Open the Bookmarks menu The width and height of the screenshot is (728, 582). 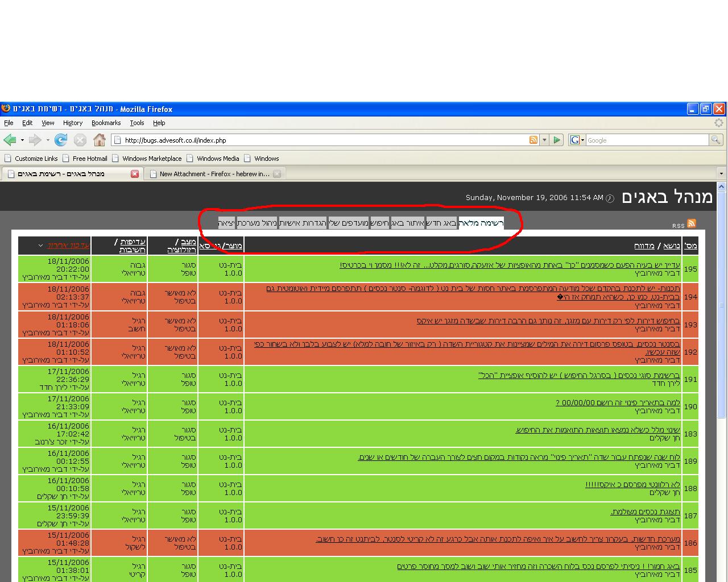[106, 123]
